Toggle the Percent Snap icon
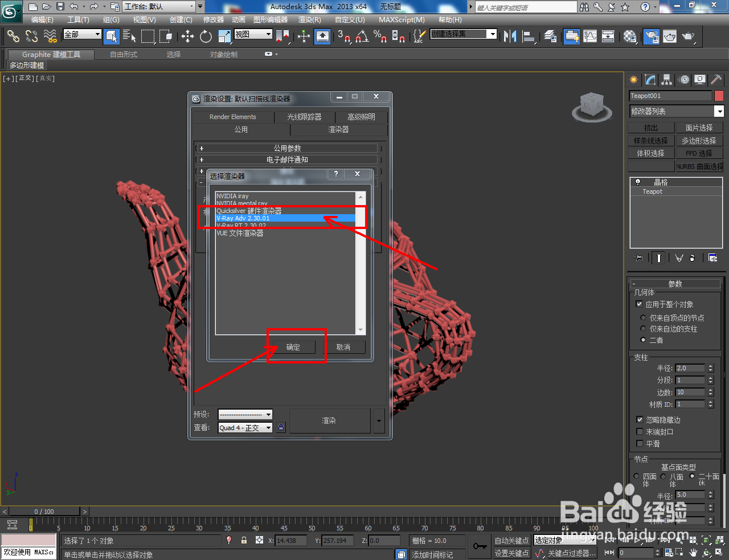Viewport: 729px width, 560px height. point(380,36)
